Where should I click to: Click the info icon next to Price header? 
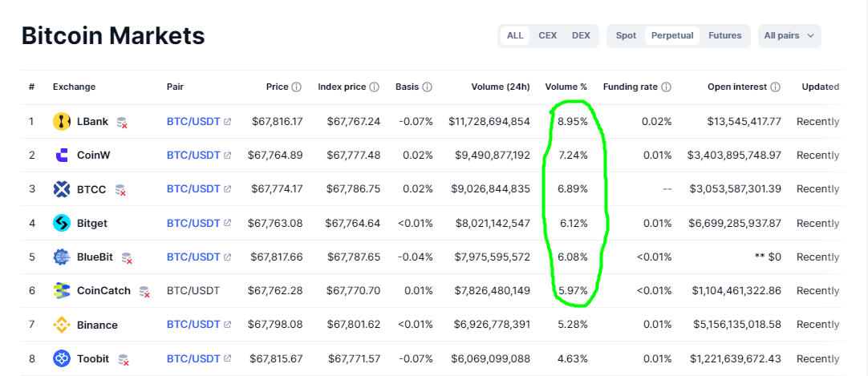[x=297, y=87]
